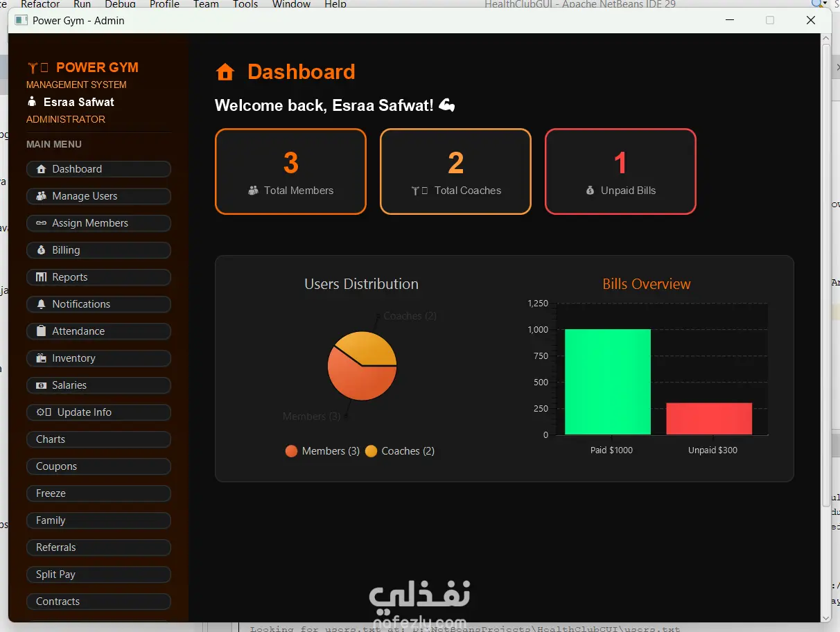Open the Family section
This screenshot has width=840, height=632.
[98, 520]
